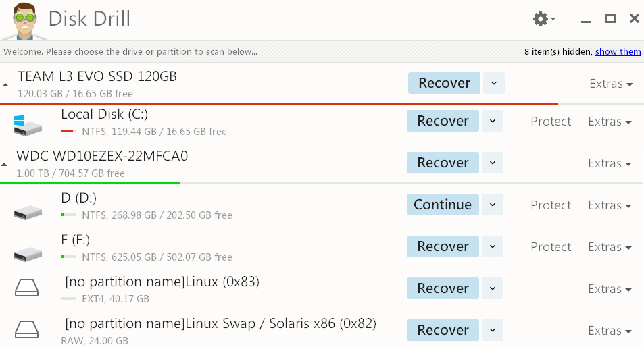Open Extras menu for TEAM L3 EVO SSD
The height and width of the screenshot is (347, 644).
coord(610,84)
